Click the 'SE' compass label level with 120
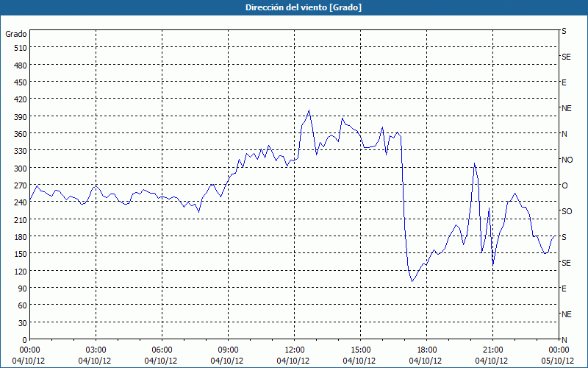 coord(566,263)
